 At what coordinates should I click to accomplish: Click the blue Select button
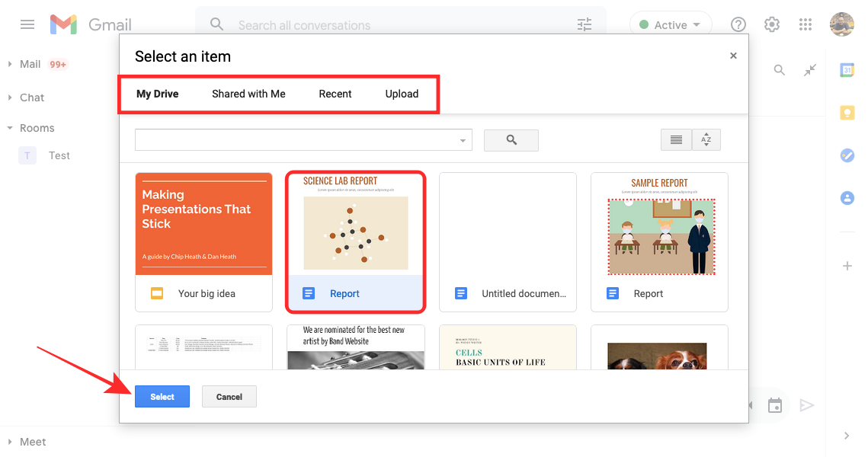pyautogui.click(x=162, y=397)
